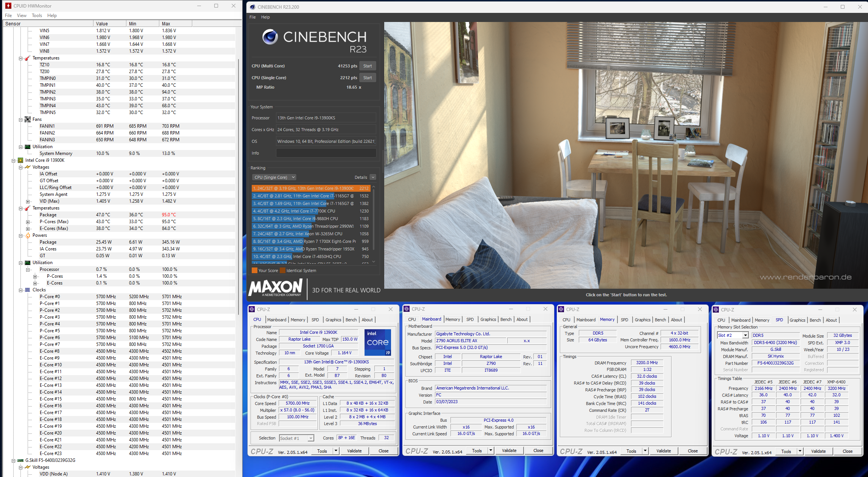Click the Clocks waveform icon

point(28,290)
